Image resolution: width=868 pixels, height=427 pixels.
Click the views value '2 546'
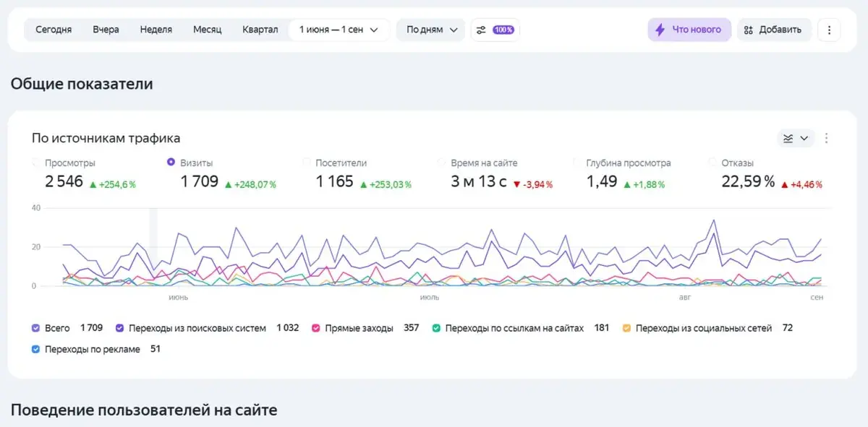point(64,181)
